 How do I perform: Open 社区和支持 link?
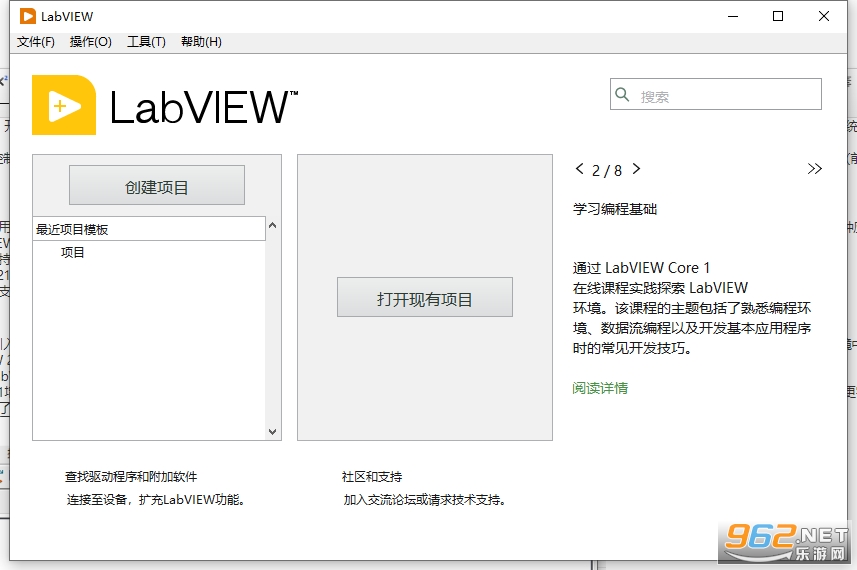click(372, 477)
